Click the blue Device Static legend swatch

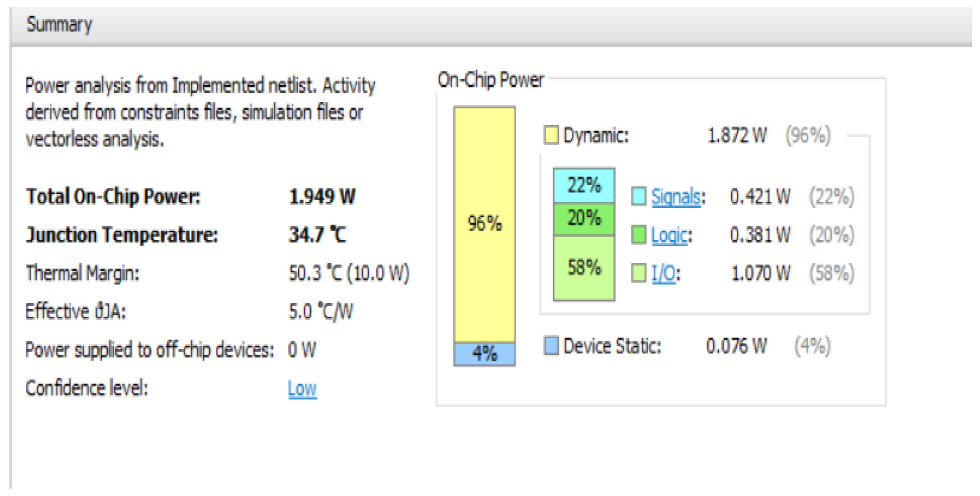(551, 346)
